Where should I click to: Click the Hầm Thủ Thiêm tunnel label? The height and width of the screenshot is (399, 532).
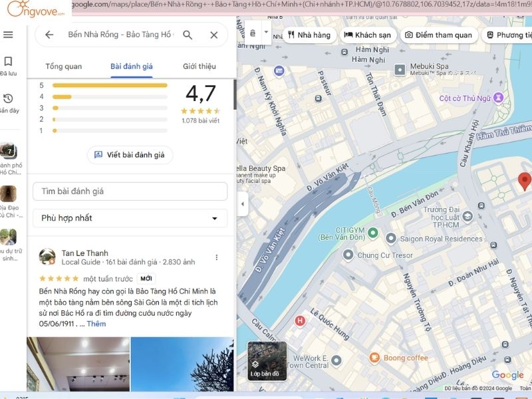coord(504,132)
